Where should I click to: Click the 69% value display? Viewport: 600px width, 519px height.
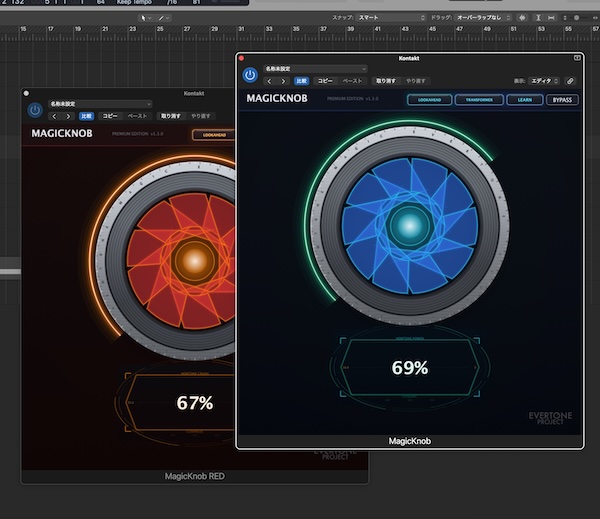coord(410,368)
